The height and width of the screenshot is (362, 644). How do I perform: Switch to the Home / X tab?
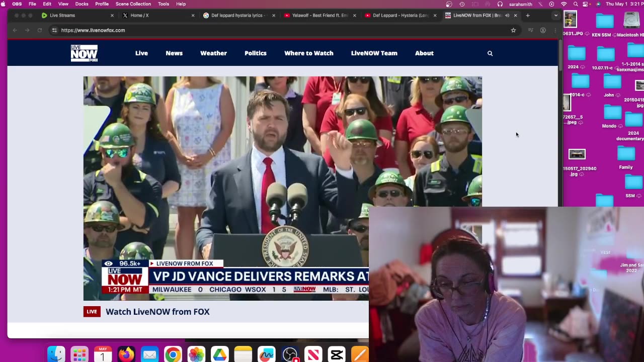[x=157, y=16]
